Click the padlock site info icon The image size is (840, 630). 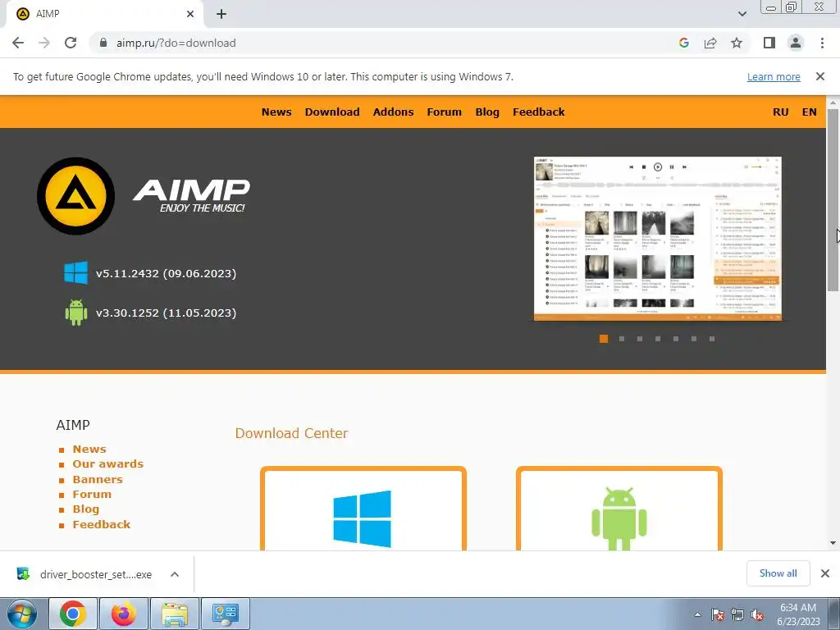[x=103, y=43]
